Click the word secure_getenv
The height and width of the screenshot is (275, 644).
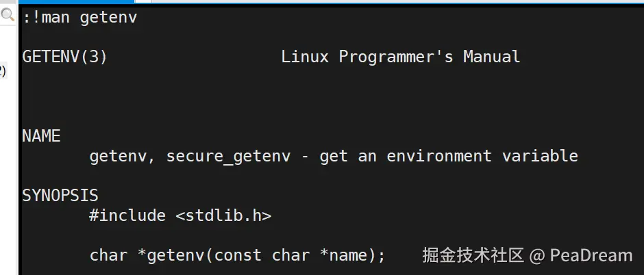pos(228,156)
